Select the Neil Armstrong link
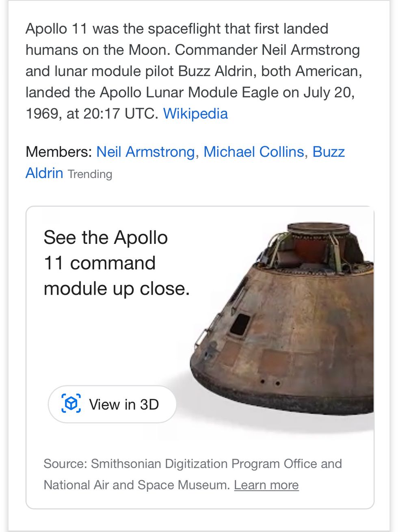The width and height of the screenshot is (398, 532). pyautogui.click(x=145, y=152)
